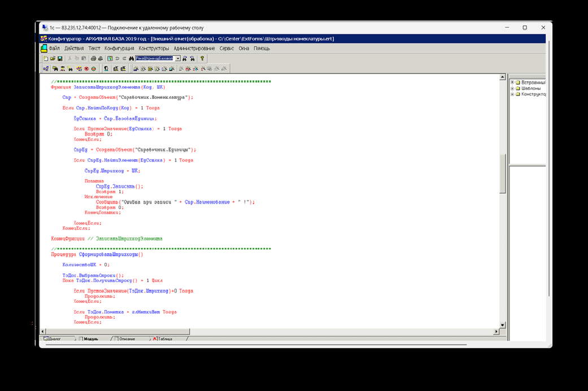The width and height of the screenshot is (588, 391).
Task: Click the Find previous binoculars icon
Action: tap(193, 59)
